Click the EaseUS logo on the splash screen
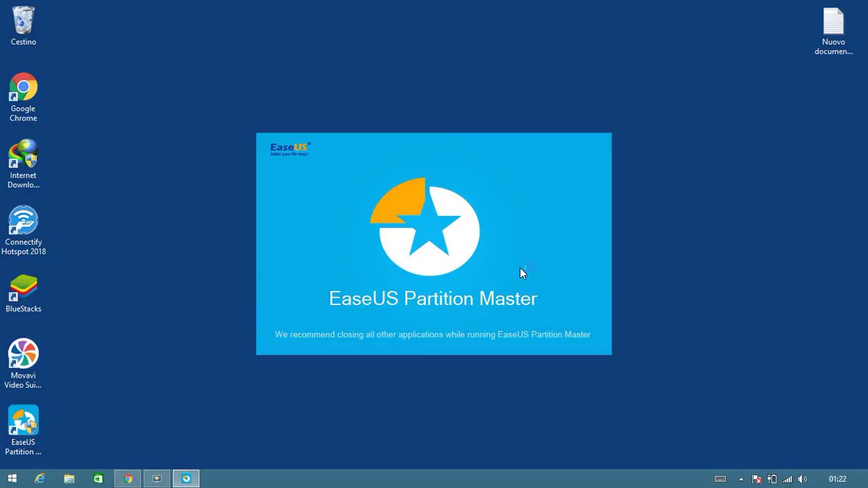This screenshot has height=488, width=868. (290, 149)
